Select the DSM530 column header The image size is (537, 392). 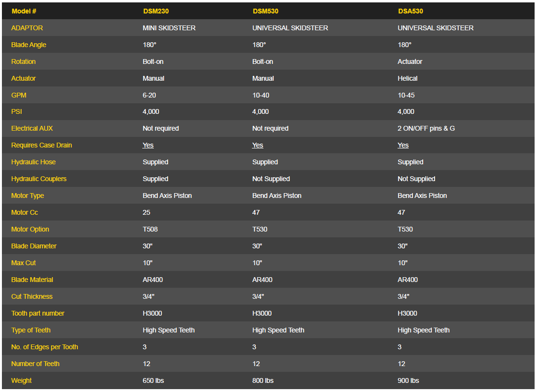tap(265, 11)
